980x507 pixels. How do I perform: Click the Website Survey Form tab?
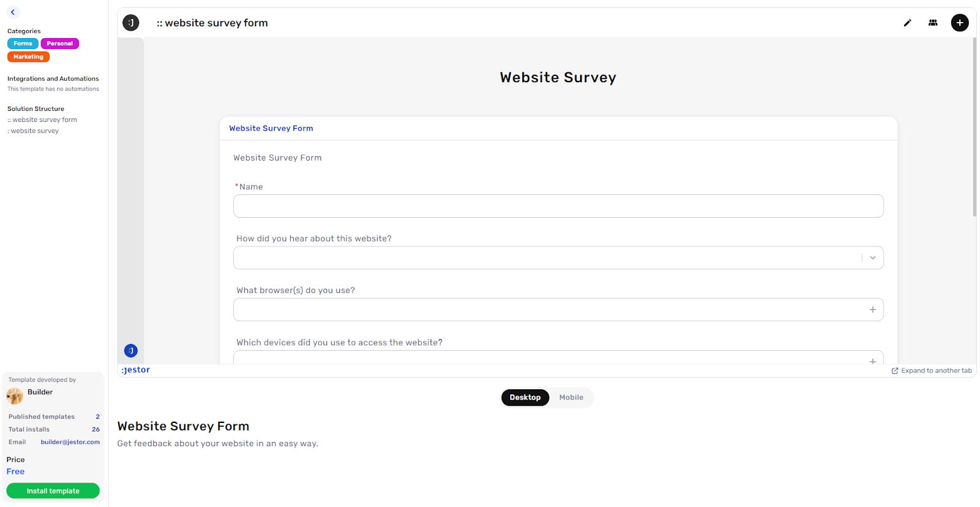pyautogui.click(x=271, y=128)
